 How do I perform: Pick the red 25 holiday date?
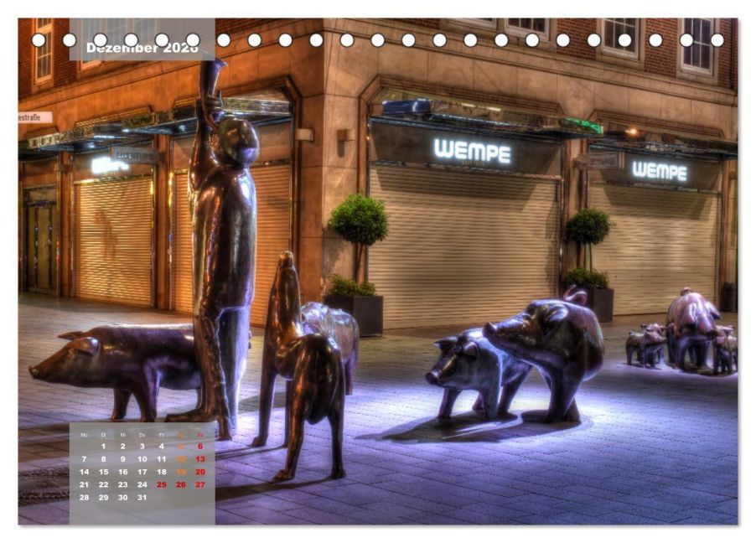pos(162,484)
